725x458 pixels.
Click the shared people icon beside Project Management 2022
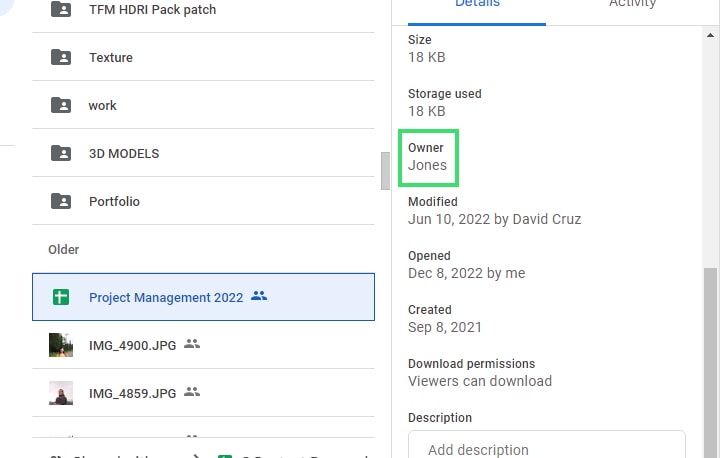coord(259,296)
